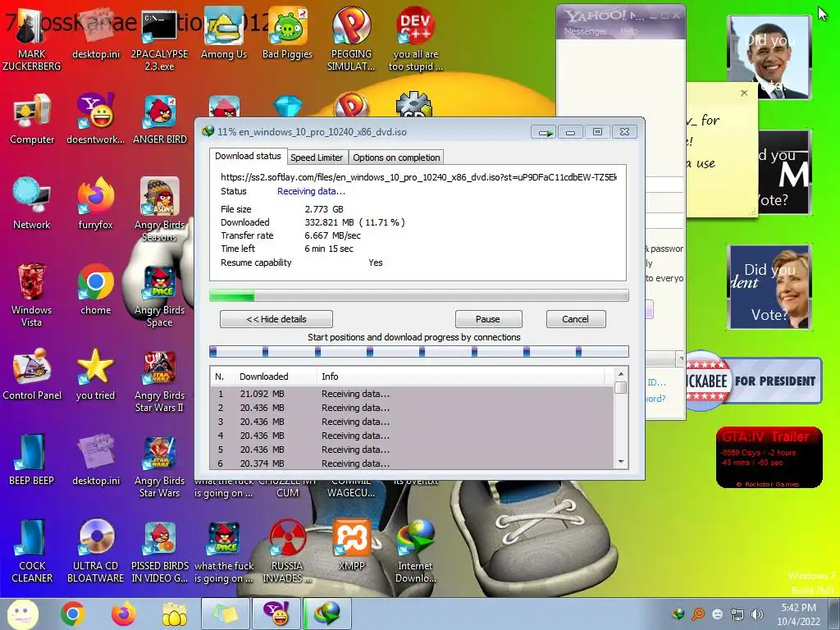Click the connections list scroll down arrow

621,462
